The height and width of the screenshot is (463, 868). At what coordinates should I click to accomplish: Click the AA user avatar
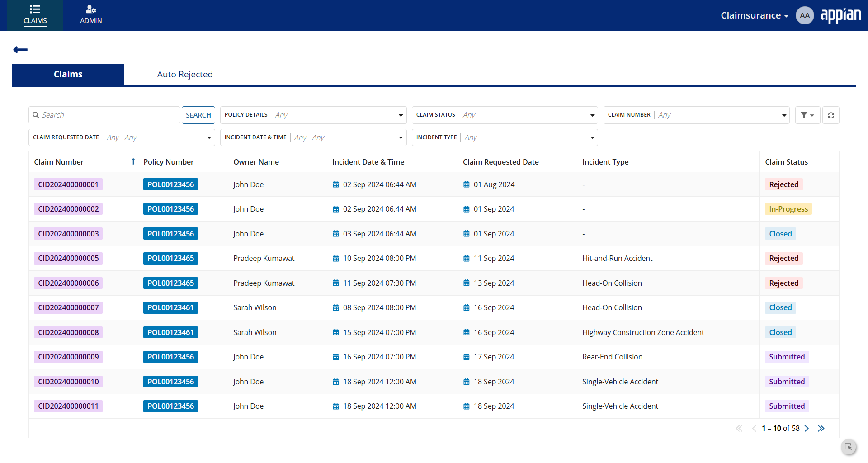805,15
